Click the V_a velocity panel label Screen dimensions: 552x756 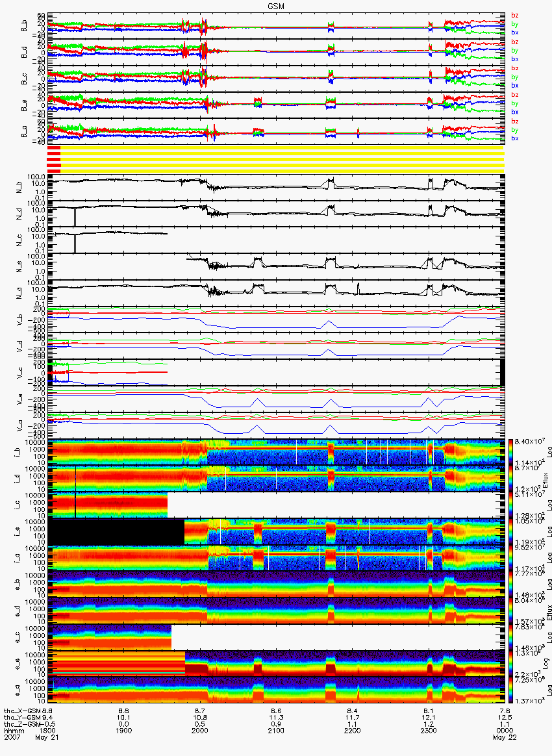tap(19, 425)
